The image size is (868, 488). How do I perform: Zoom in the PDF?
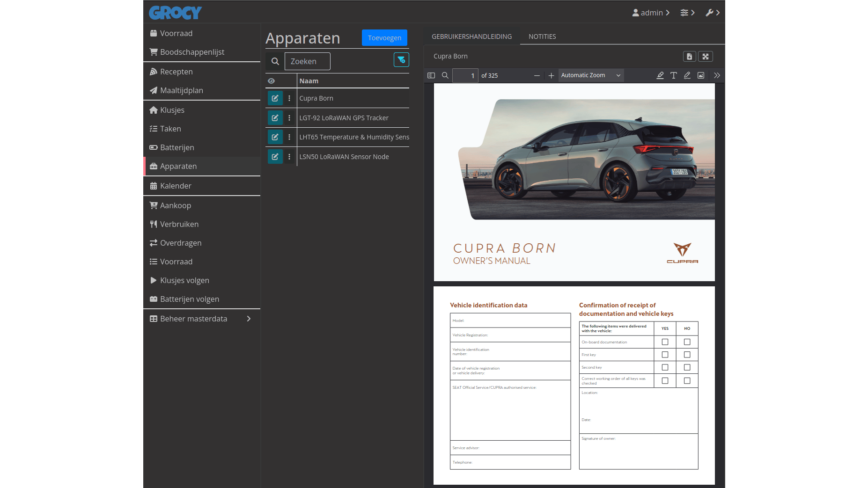[551, 75]
